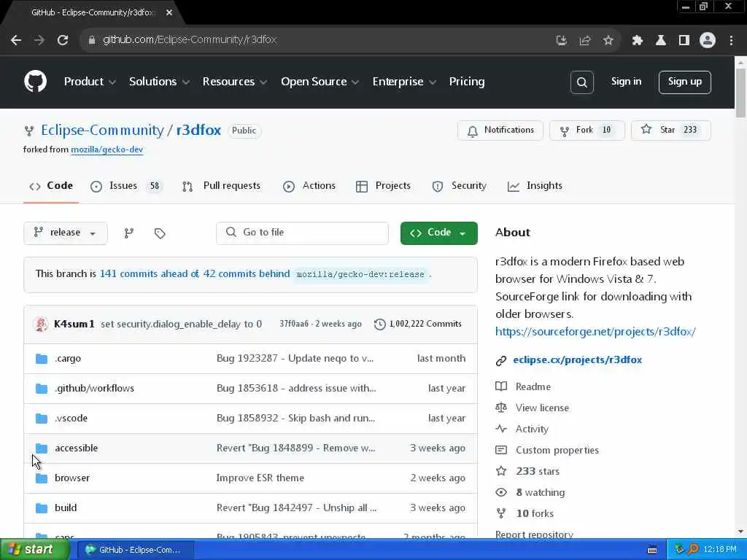This screenshot has width=747, height=560.
Task: Click the Readme book icon
Action: tap(501, 386)
